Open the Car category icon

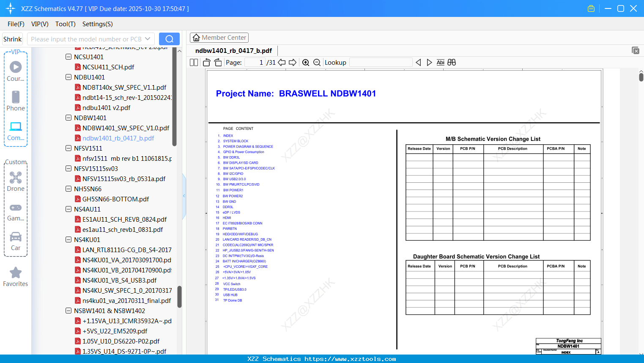point(16,241)
